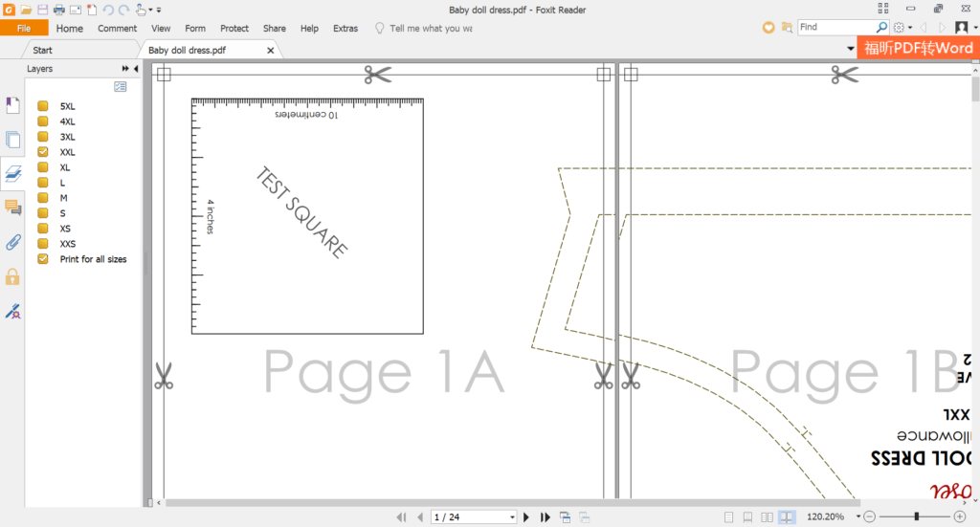Screen dimensions: 980x527
Task: Enable the 5XL layer checkbox
Action: [x=43, y=106]
